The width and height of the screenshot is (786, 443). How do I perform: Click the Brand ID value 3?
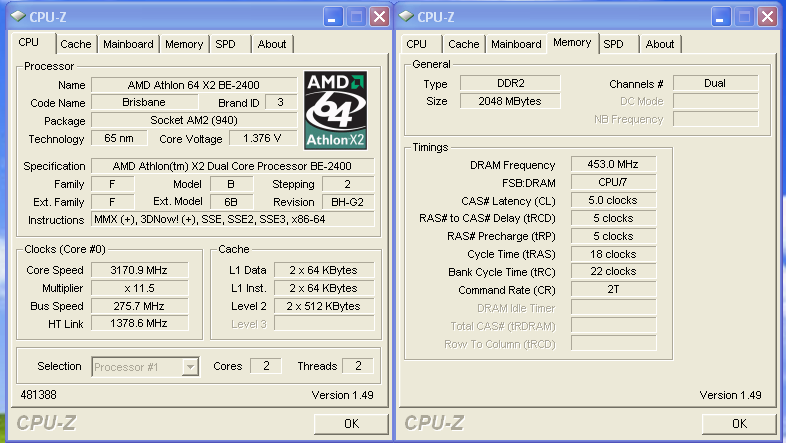point(281,102)
